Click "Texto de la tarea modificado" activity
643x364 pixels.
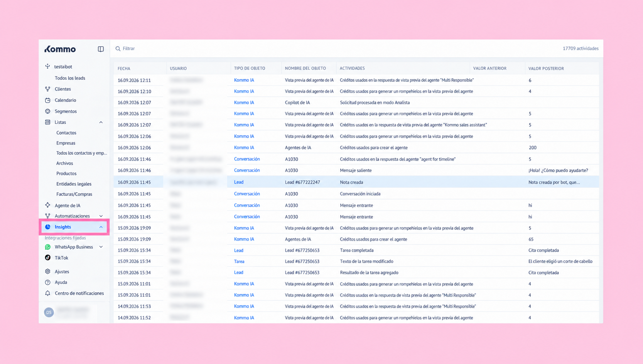click(x=366, y=261)
